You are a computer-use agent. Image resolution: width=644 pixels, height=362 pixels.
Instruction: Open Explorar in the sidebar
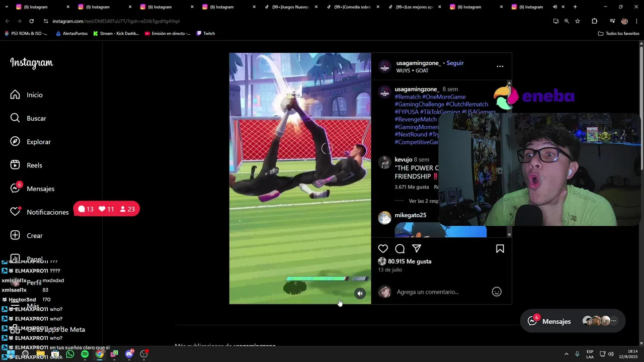tap(31, 142)
